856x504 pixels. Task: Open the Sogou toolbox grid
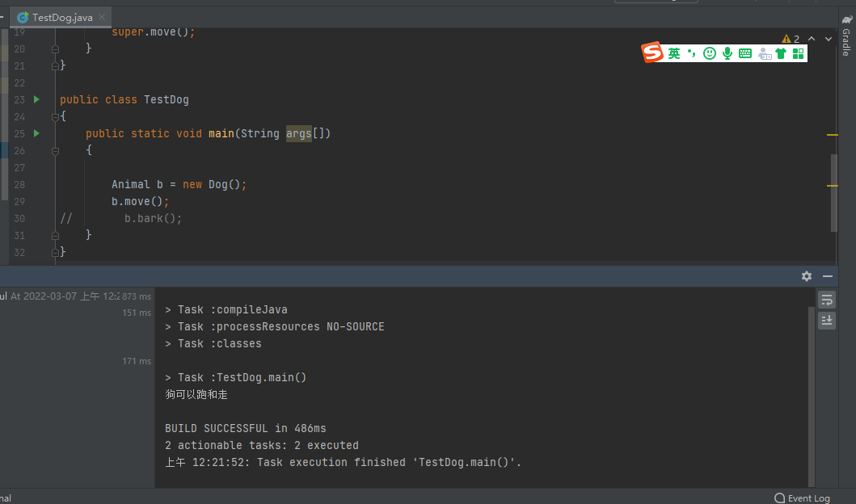[799, 53]
